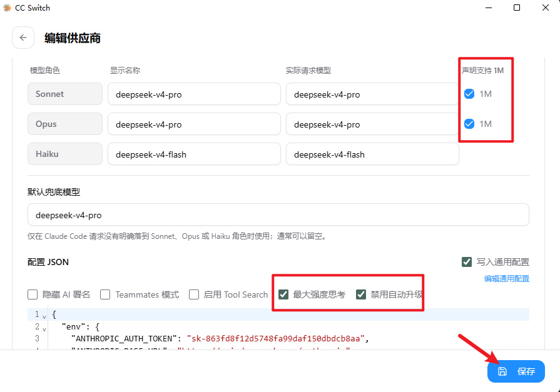
Task: Click Sonnet display name field
Action: (194, 94)
